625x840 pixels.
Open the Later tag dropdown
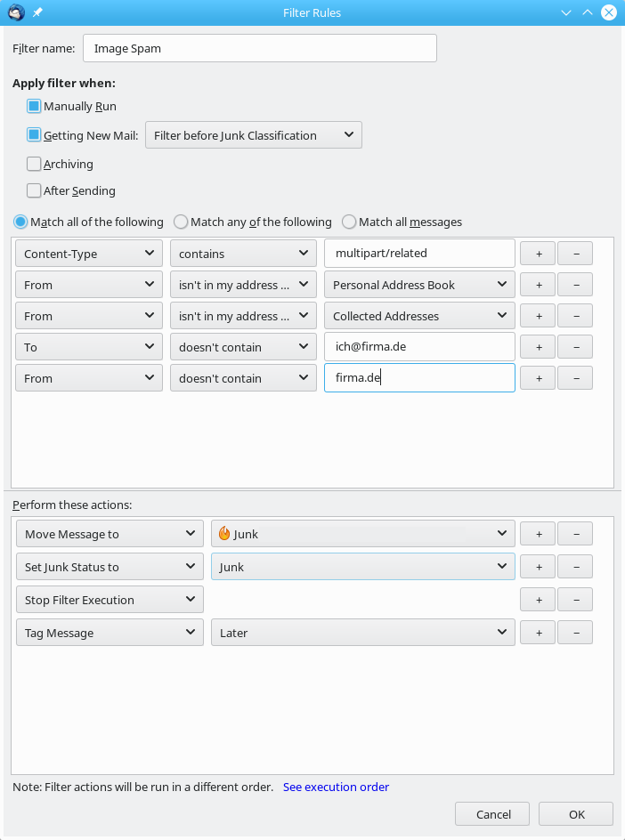[x=363, y=632]
